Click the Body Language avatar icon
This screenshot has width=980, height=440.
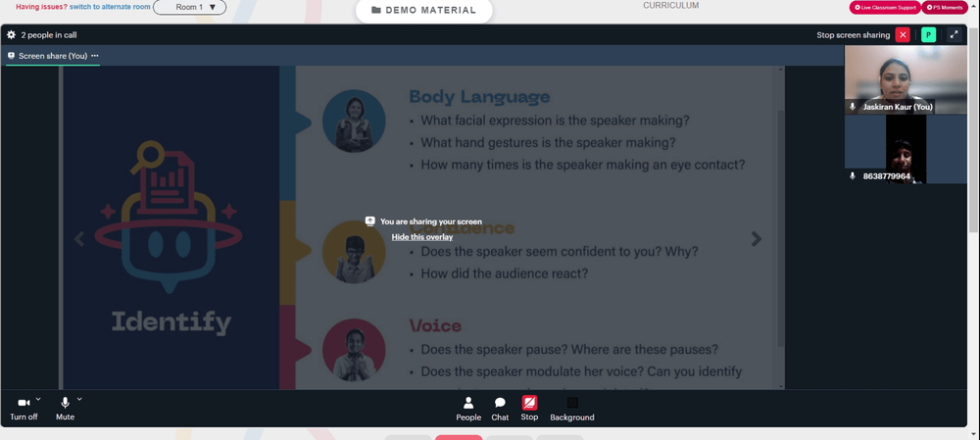(x=354, y=121)
